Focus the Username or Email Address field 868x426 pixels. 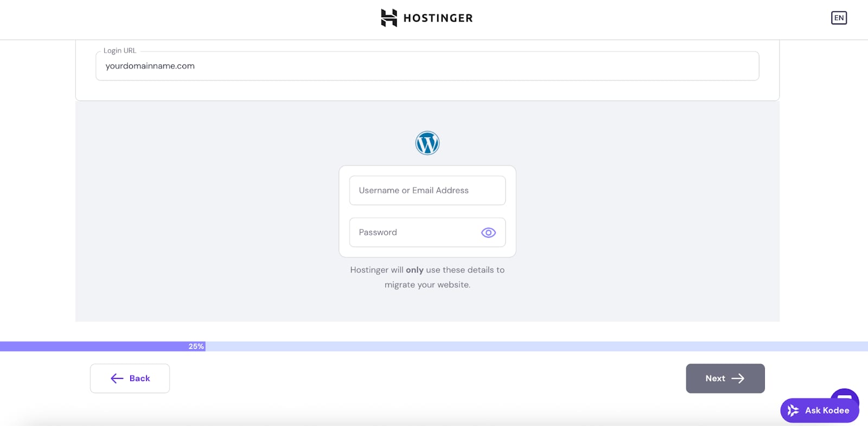click(x=427, y=190)
